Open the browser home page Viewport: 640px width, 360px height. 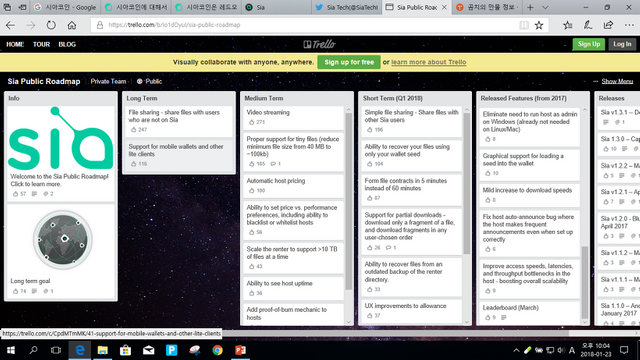tap(72, 25)
